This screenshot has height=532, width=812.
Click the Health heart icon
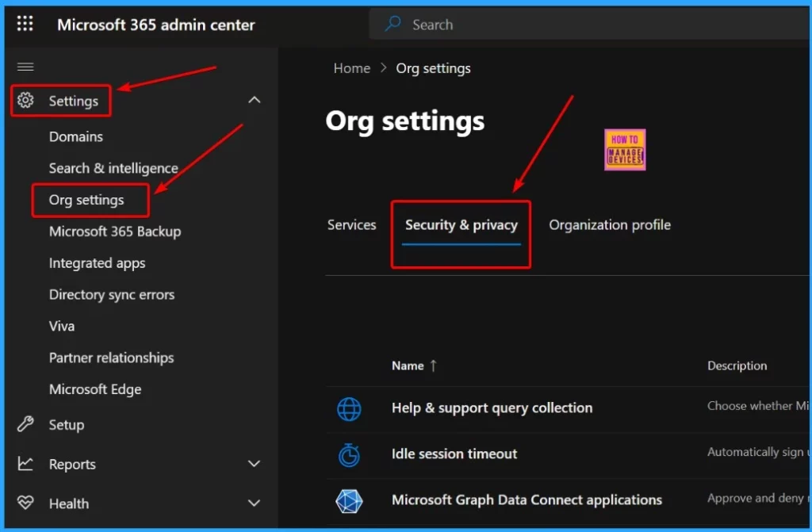click(x=25, y=503)
